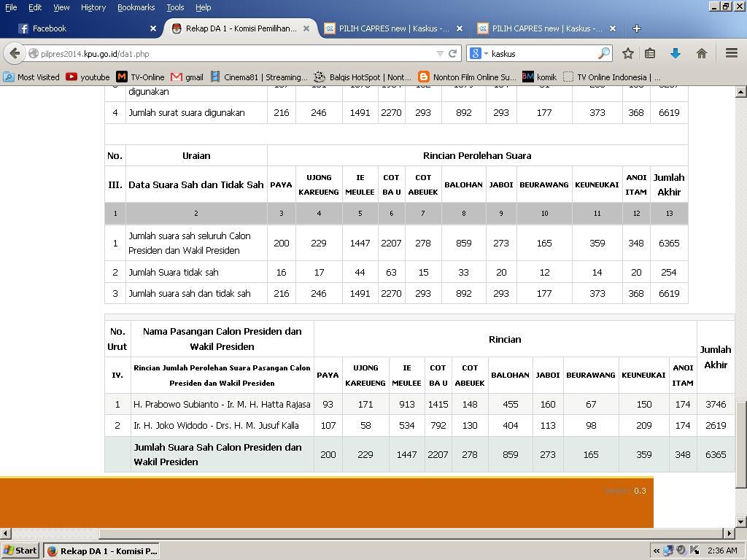Open the Cinema81 Streaming bookmark
Viewport: 747px width, 560px height.
[259, 77]
